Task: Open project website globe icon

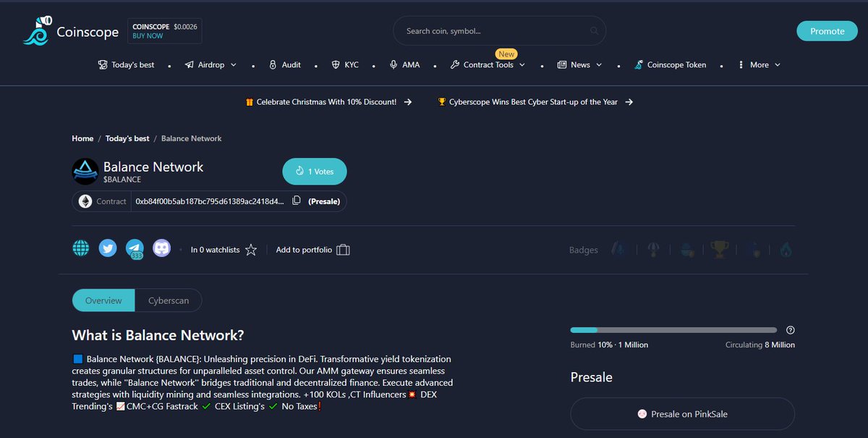Action: 81,248
